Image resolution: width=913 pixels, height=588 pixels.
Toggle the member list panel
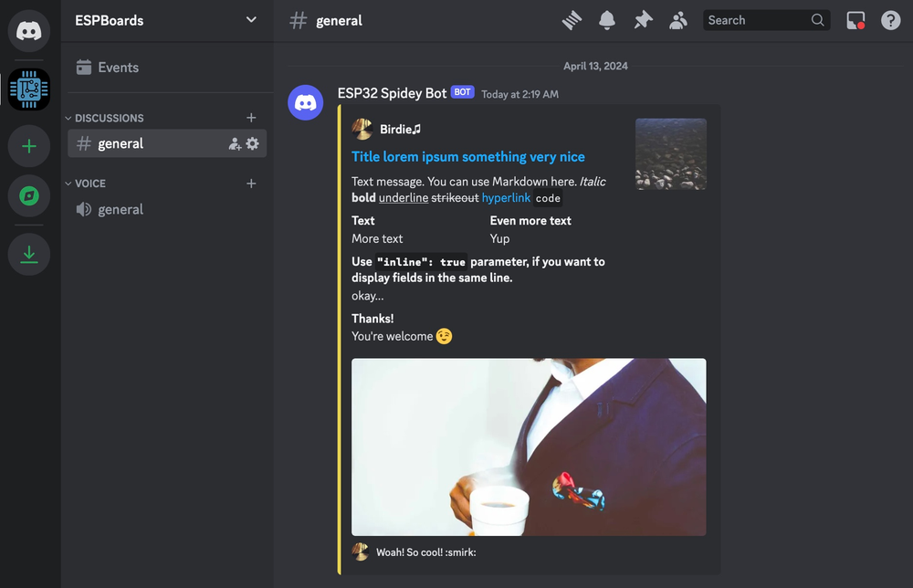(678, 20)
